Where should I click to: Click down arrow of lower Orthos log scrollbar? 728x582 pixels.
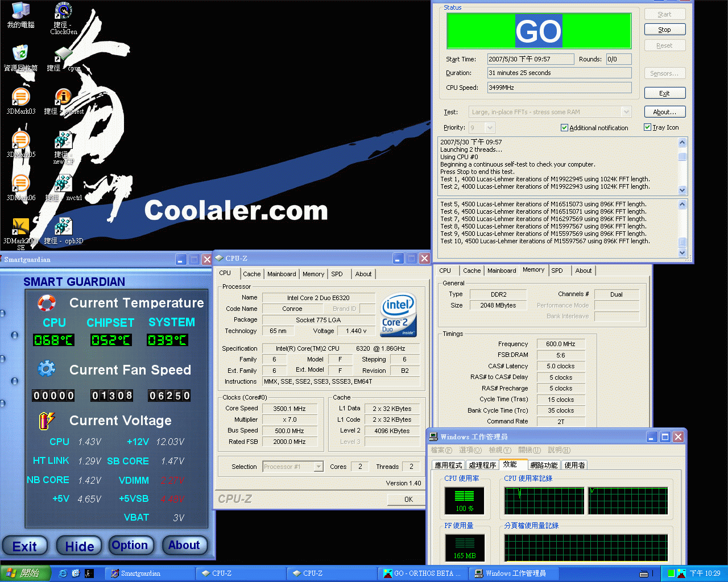(682, 253)
